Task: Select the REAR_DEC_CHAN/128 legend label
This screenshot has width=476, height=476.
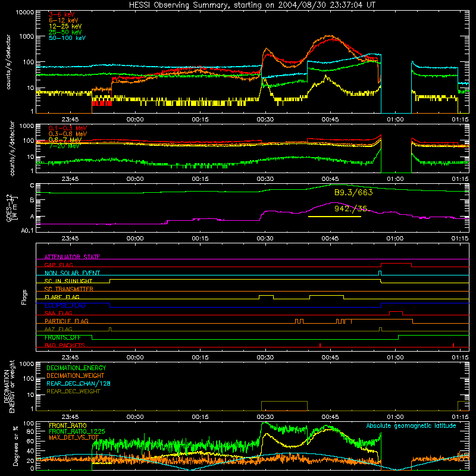Action: pyautogui.click(x=79, y=383)
